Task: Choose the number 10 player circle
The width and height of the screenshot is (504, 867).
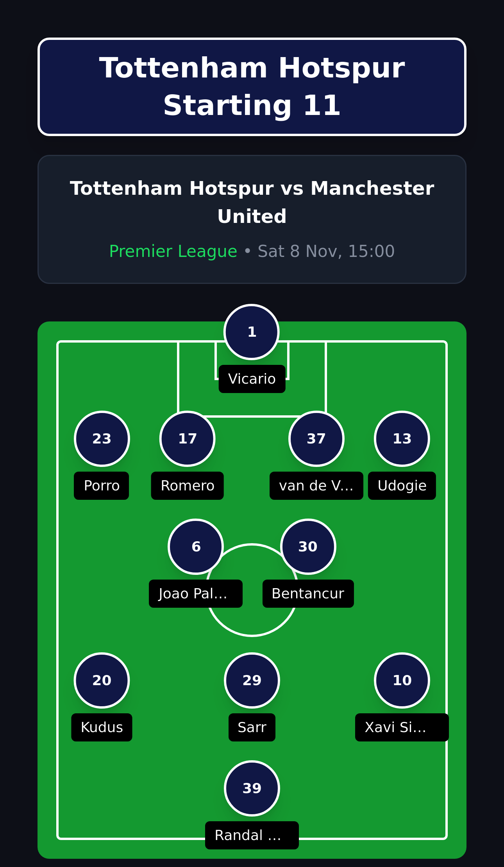Action: pos(402,680)
